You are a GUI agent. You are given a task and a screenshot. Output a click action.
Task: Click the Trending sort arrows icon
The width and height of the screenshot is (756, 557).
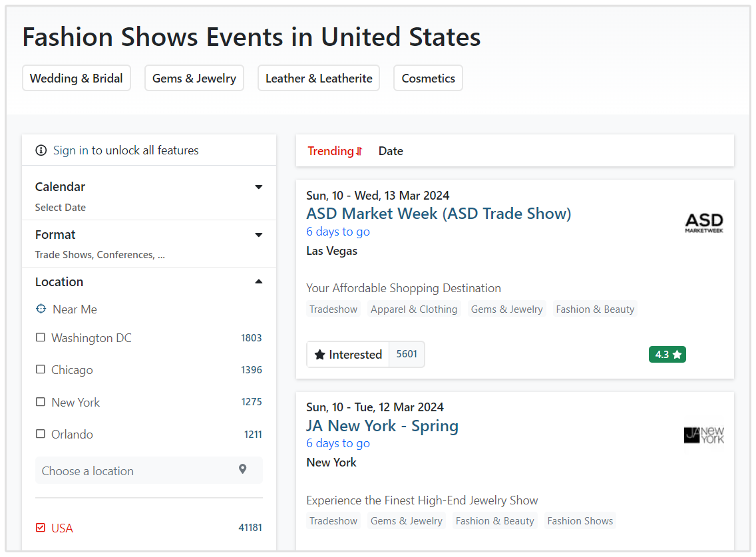click(359, 151)
